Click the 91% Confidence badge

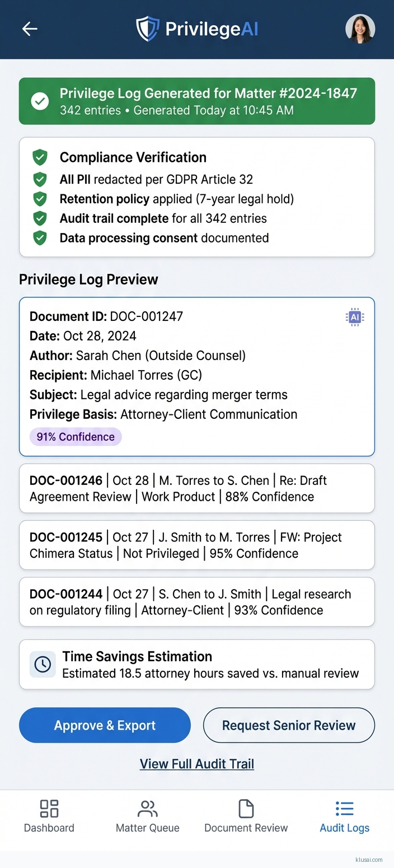coord(76,437)
